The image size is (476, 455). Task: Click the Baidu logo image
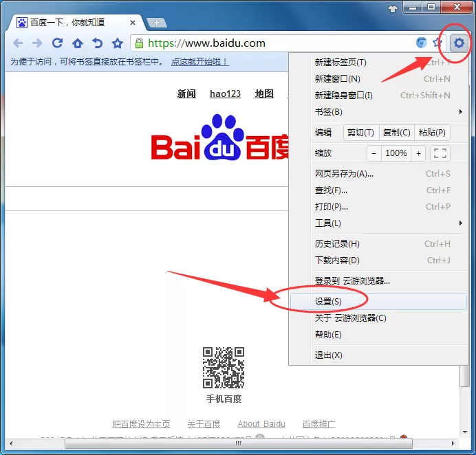point(220,137)
